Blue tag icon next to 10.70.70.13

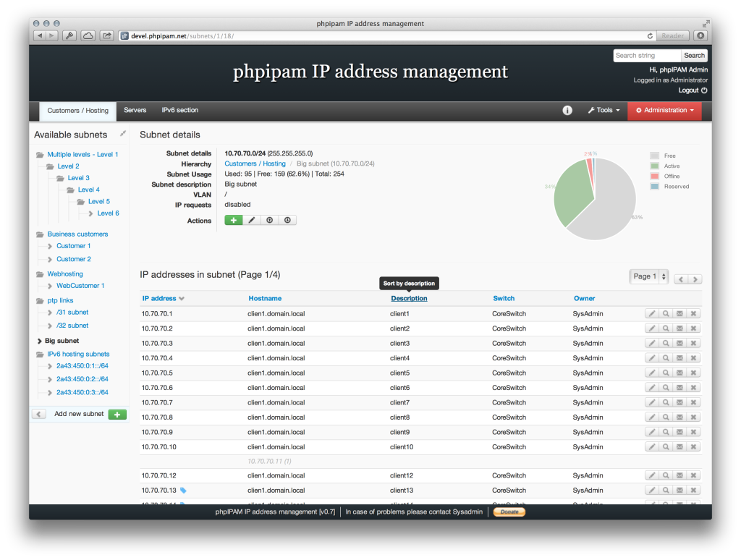(x=183, y=491)
